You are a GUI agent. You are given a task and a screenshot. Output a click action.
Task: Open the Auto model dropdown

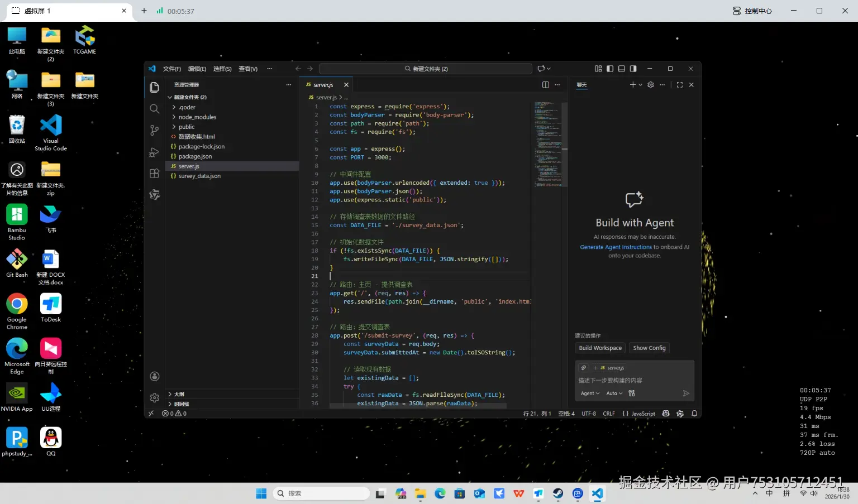click(614, 393)
